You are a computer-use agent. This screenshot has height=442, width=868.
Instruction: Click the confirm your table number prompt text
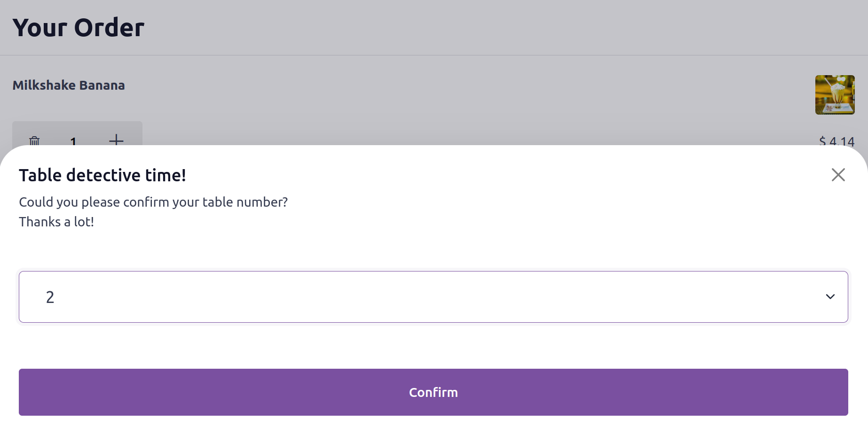tap(153, 202)
